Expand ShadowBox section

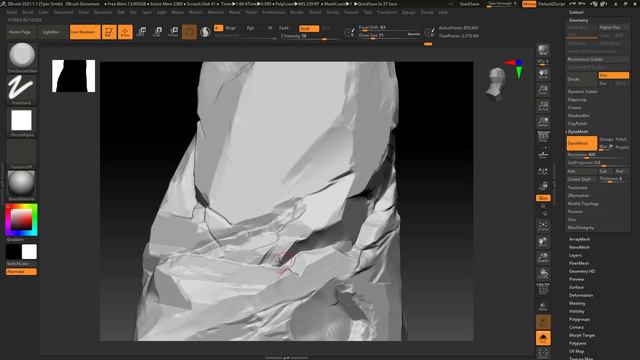[x=578, y=116]
